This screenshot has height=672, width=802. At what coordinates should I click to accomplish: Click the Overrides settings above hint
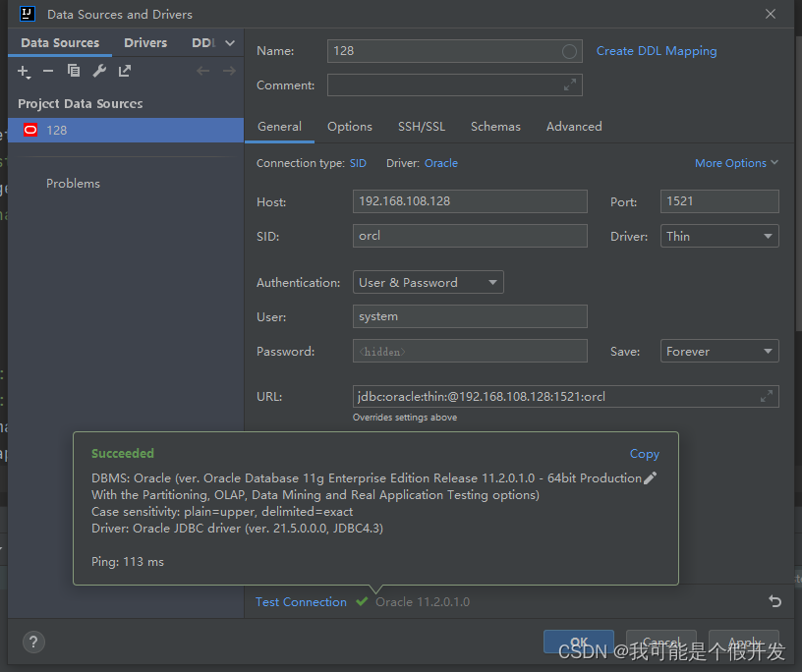[405, 418]
